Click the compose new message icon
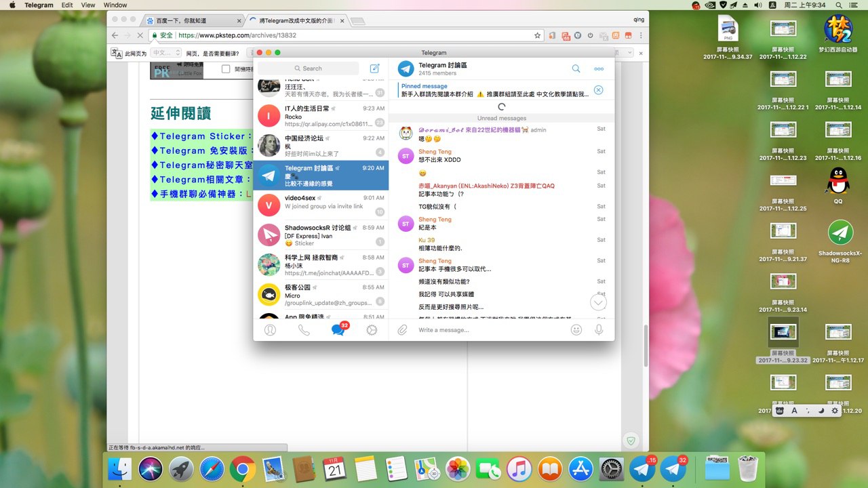 (x=374, y=68)
